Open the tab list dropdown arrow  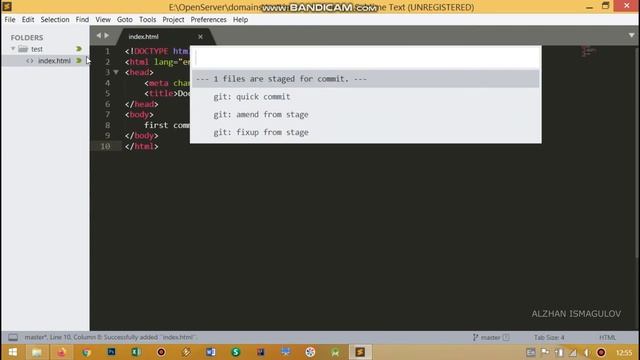tap(631, 36)
